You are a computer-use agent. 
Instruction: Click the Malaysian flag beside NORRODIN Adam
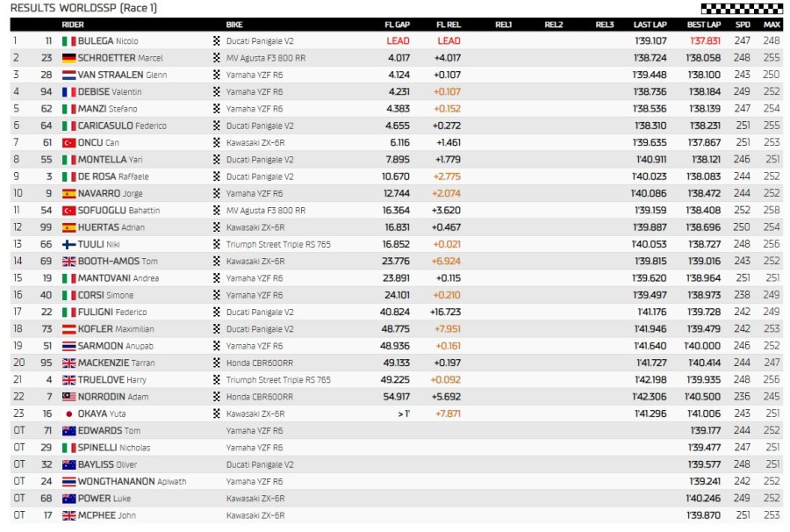[68, 397]
